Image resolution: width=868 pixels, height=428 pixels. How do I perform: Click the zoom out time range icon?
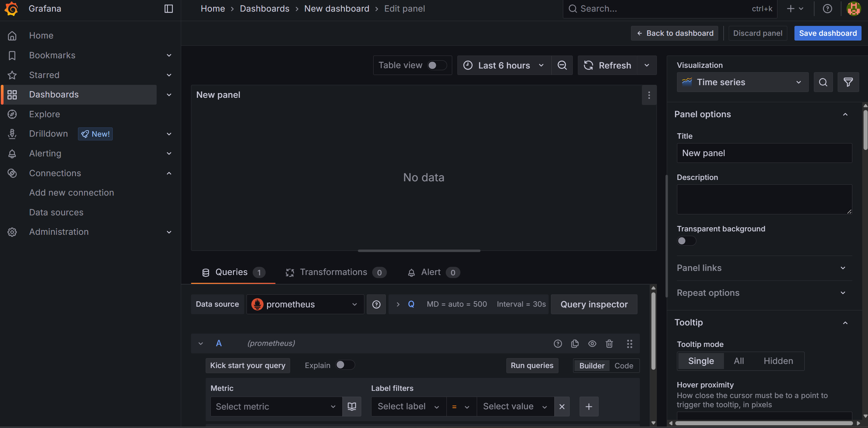(x=562, y=65)
